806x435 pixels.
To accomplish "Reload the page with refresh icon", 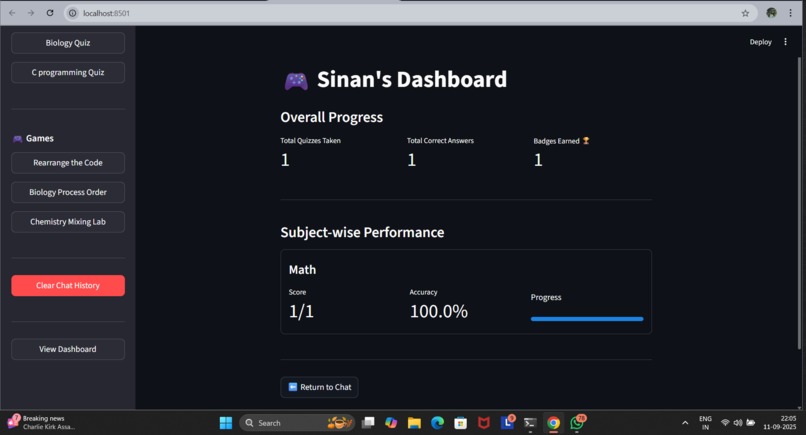I will pos(50,13).
